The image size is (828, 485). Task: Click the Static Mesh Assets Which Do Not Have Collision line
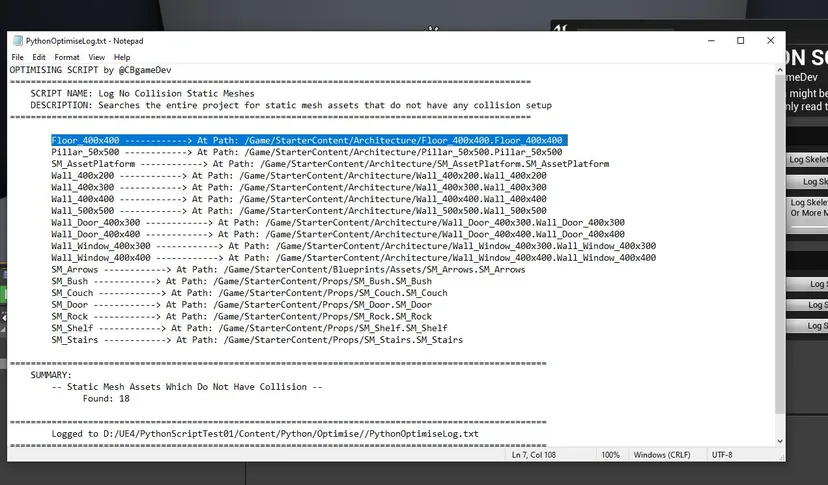tap(186, 387)
